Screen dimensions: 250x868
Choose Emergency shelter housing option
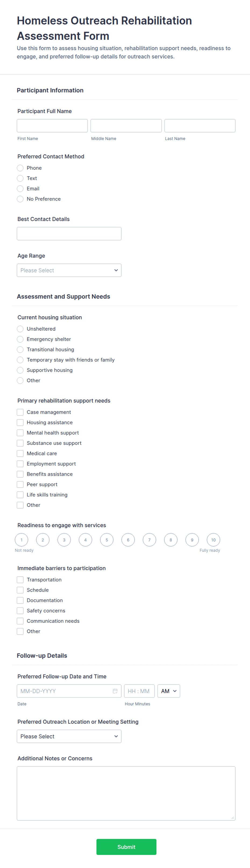click(20, 339)
